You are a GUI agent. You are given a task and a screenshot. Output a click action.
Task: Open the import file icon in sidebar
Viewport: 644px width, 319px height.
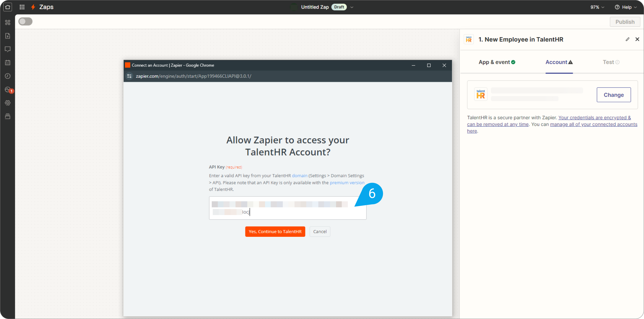(8, 36)
